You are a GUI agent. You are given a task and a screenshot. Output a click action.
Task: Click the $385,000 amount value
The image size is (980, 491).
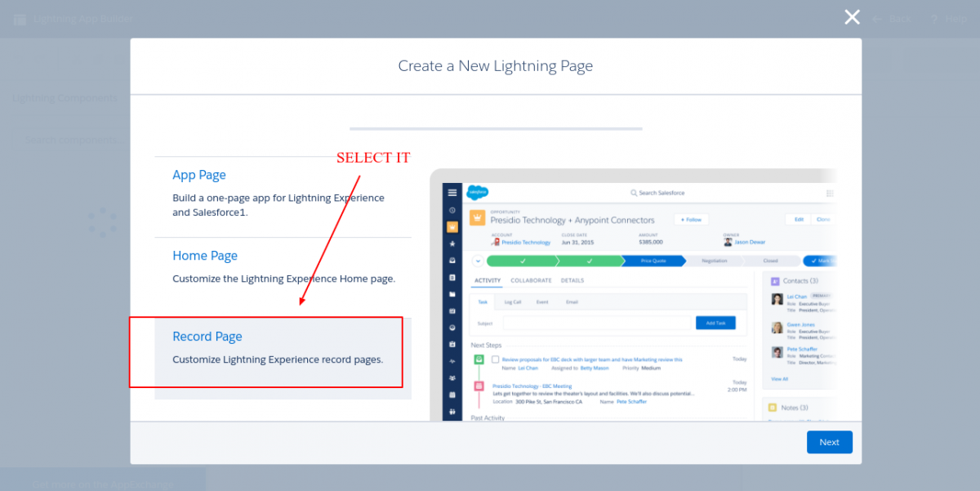651,243
